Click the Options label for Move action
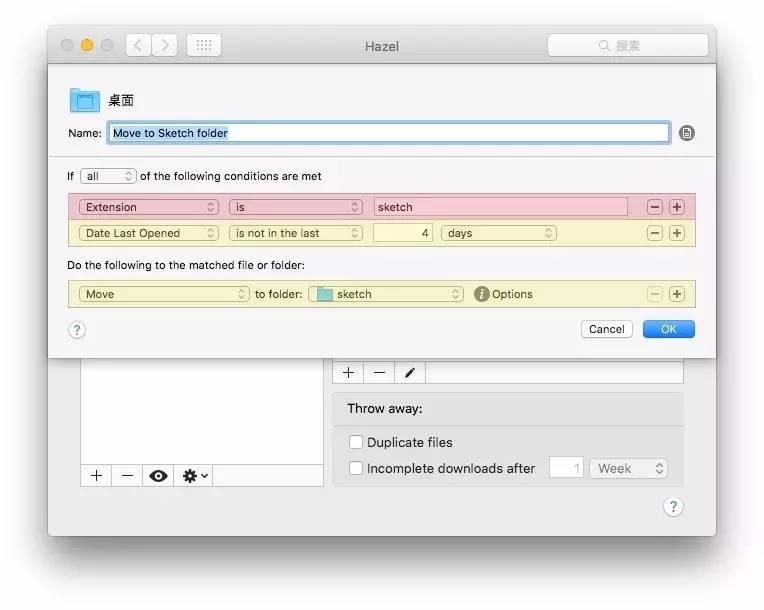The width and height of the screenshot is (764, 610). click(x=512, y=294)
